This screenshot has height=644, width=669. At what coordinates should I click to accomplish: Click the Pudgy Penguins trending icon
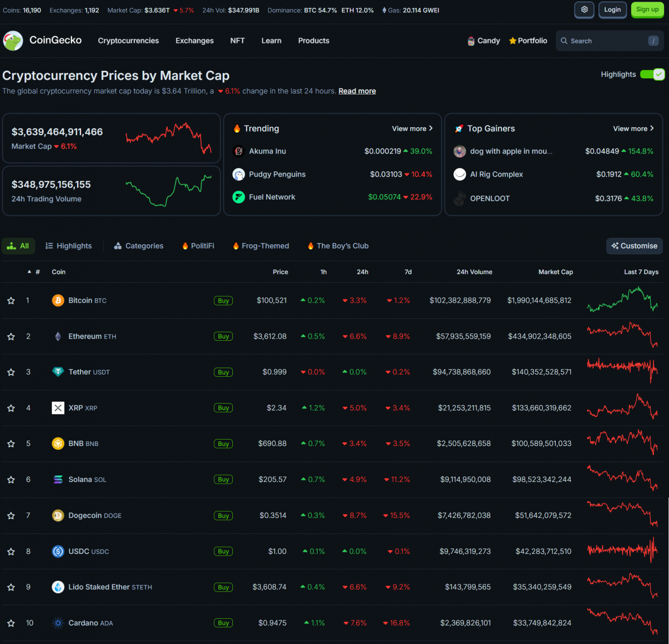(239, 174)
